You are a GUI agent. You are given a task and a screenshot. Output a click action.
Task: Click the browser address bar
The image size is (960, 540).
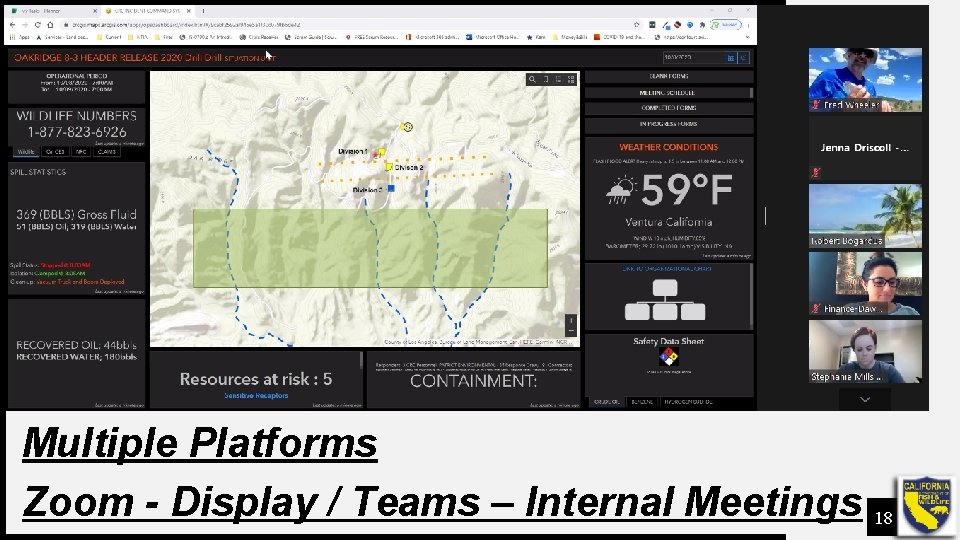click(x=349, y=25)
